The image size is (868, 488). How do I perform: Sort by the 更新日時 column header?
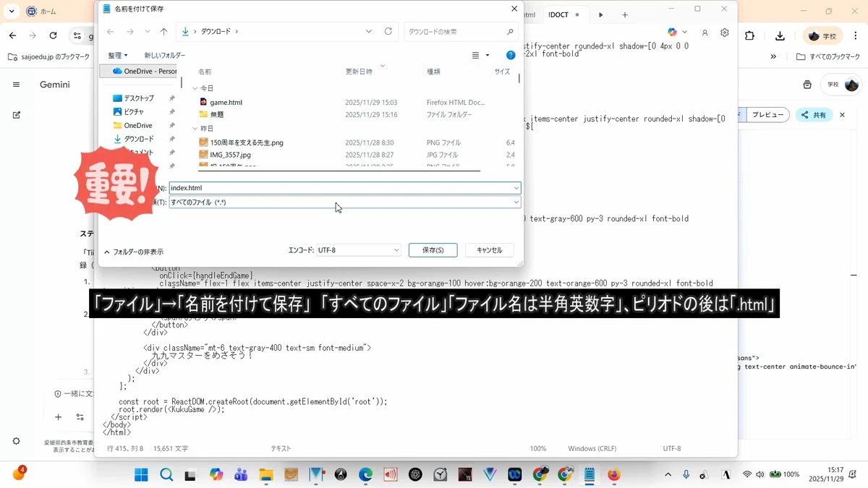click(x=359, y=72)
